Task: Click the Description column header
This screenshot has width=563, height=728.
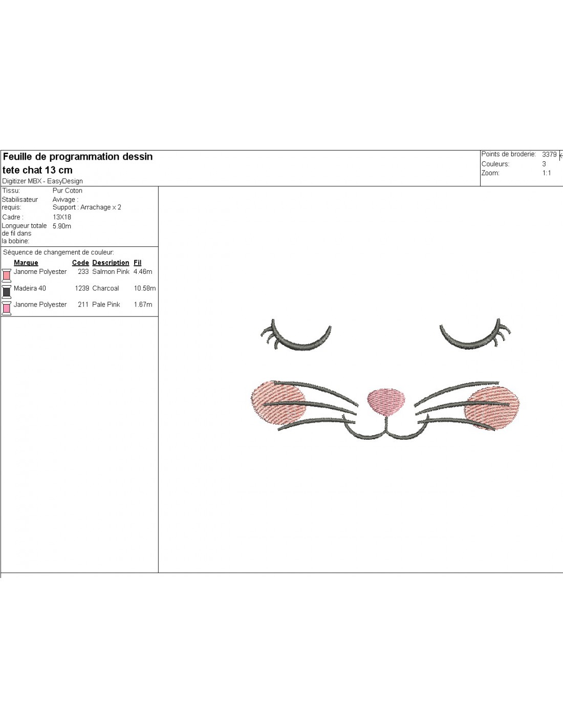Action: 111,263
